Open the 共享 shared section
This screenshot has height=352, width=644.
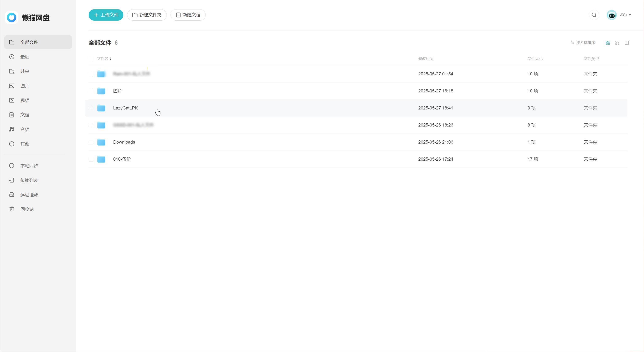point(25,71)
